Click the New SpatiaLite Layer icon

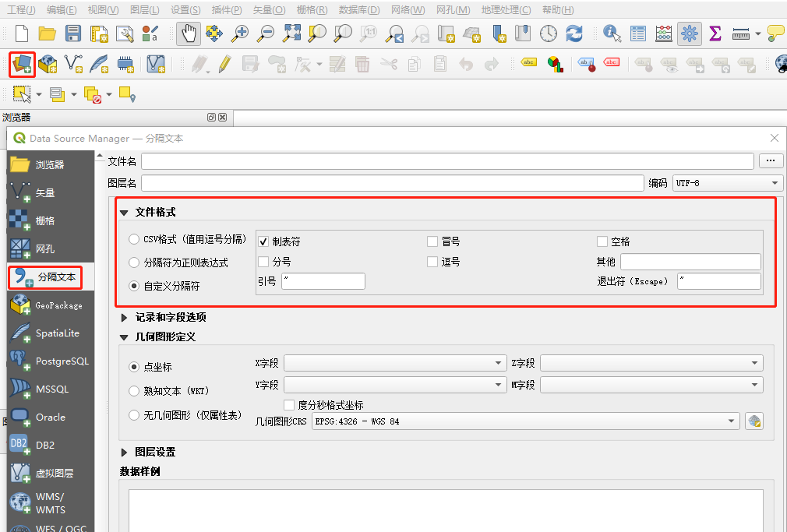point(100,64)
